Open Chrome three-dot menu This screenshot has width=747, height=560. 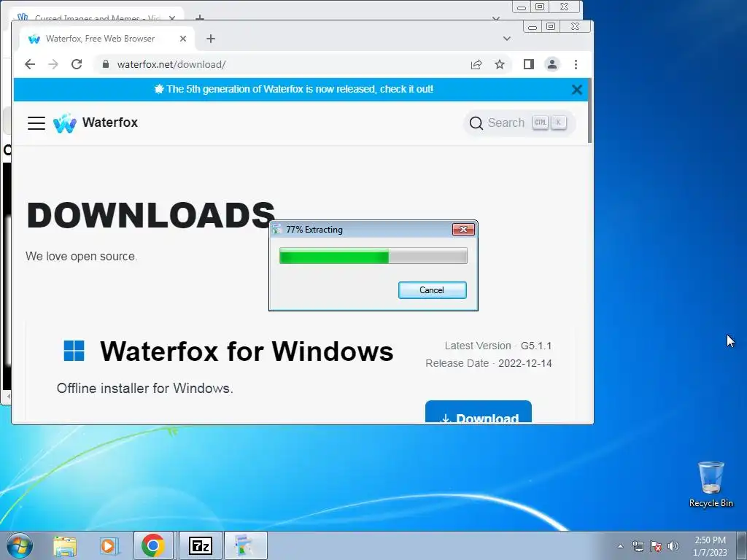(576, 64)
